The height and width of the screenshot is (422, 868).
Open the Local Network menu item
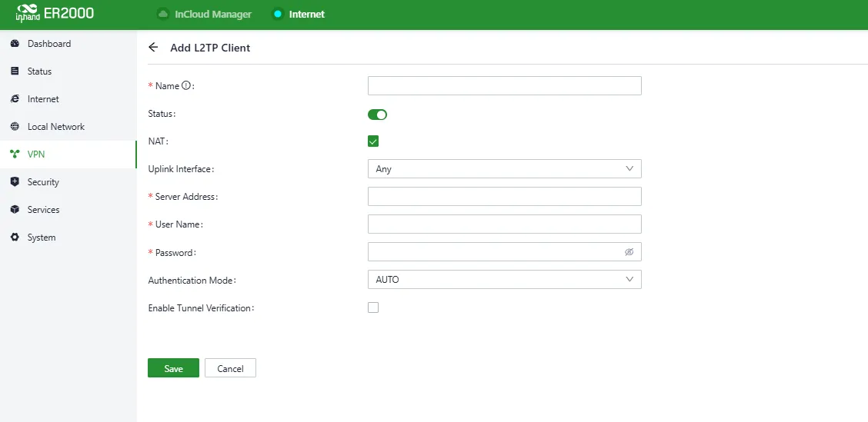tap(68, 127)
